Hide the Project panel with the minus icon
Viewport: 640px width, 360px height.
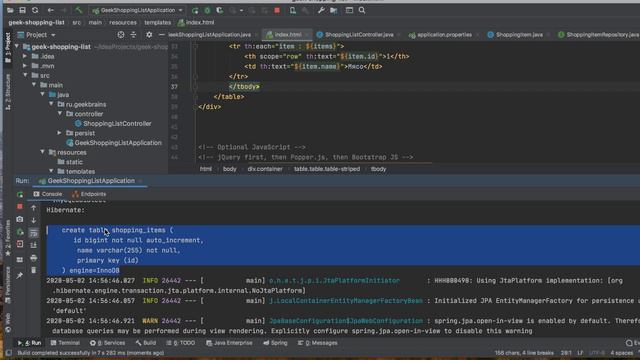pos(162,35)
